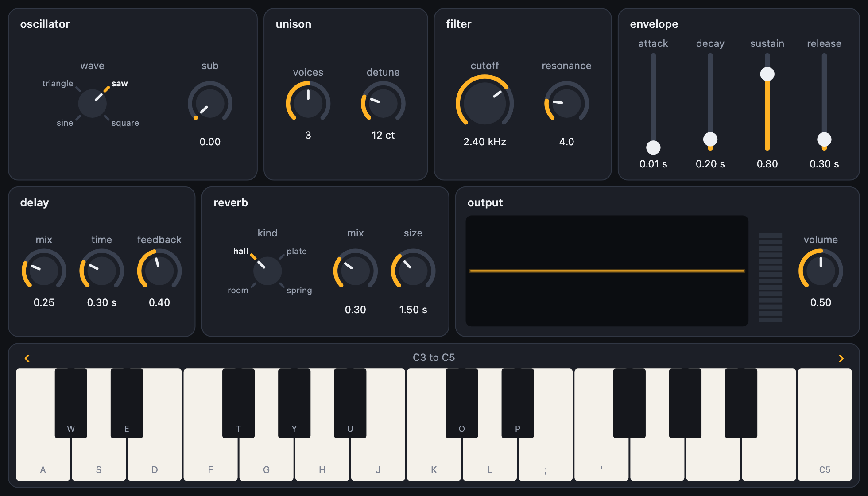Viewport: 868px width, 496px height.
Task: Click the unison voices knob
Action: pyautogui.click(x=308, y=103)
